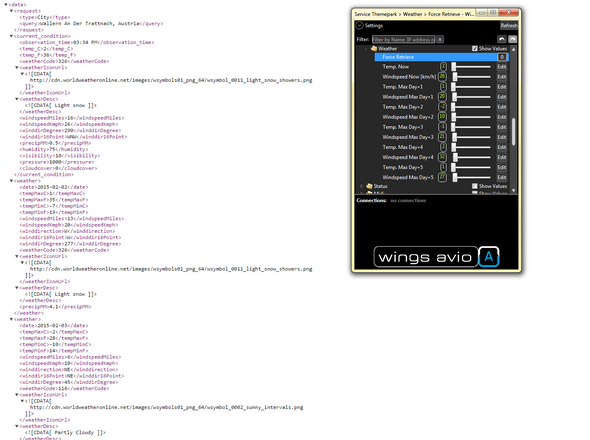Click the Windspeed Max Day+1 slider

pyautogui.click(x=471, y=97)
